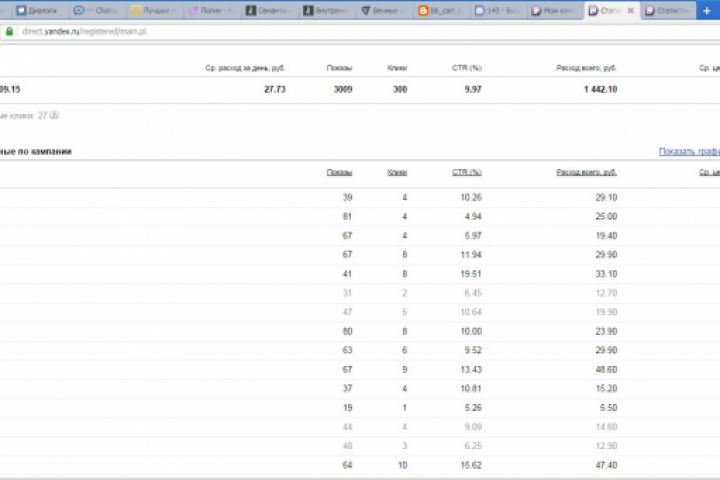Viewport: 720px width, 480px height.
Task: Sort table by Клики column header
Action: coord(397,172)
